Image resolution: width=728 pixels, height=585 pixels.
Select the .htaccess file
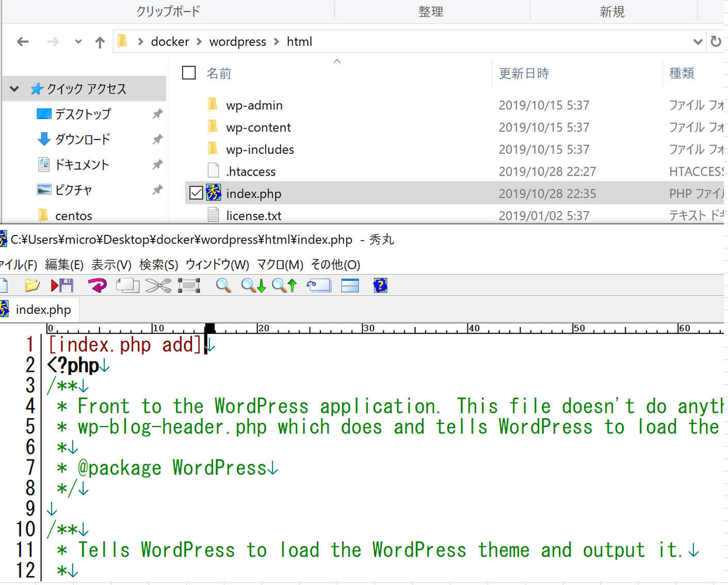251,171
